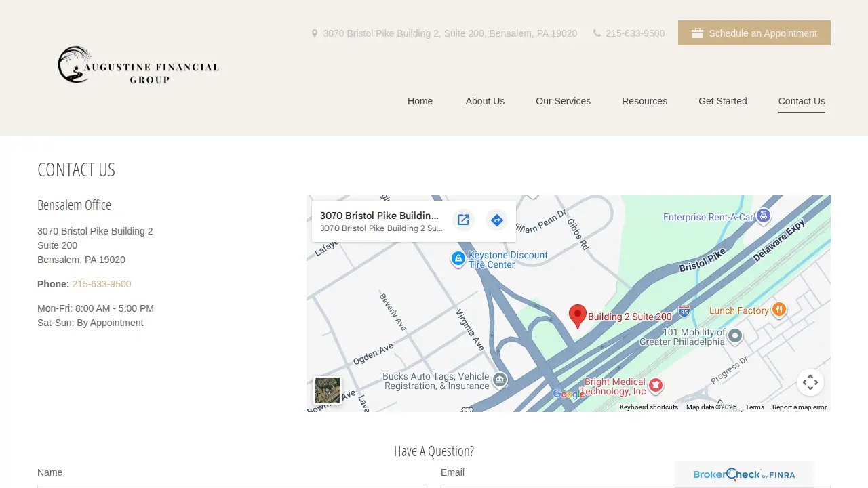Click the Have A Question? heading
This screenshot has height=488, width=868.
pos(434,451)
